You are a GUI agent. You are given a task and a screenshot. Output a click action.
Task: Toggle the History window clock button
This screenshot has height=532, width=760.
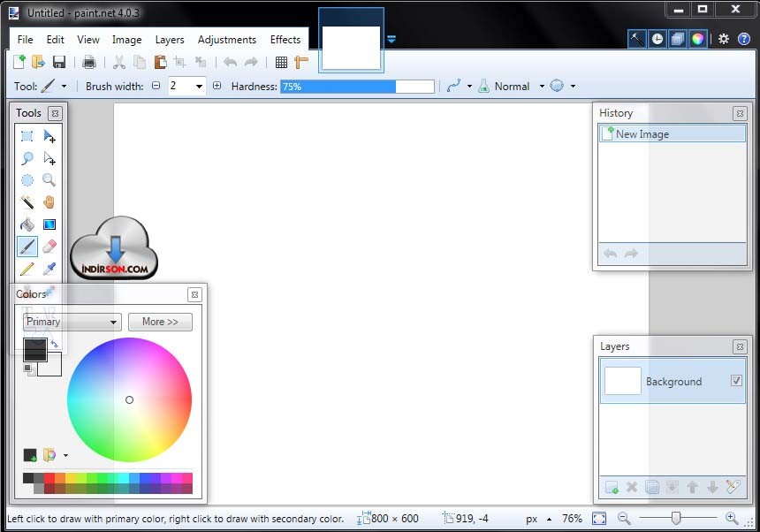[657, 39]
